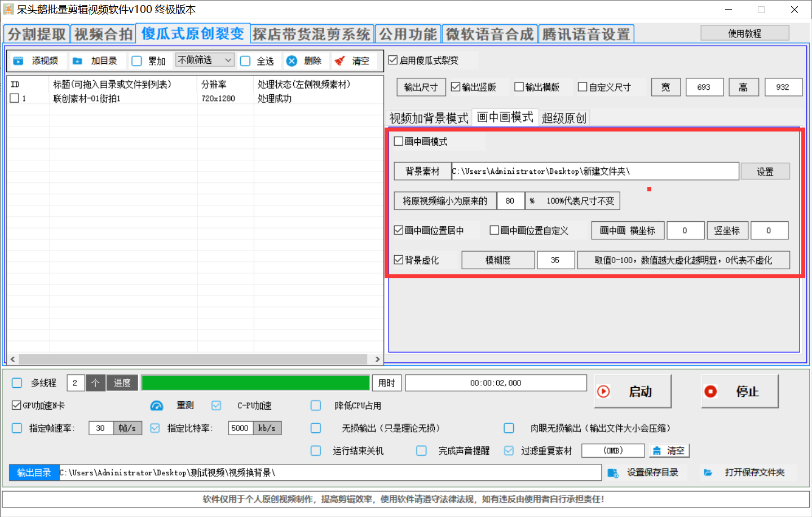Check 指定帧速率 option
The image size is (812, 517).
coord(17,428)
